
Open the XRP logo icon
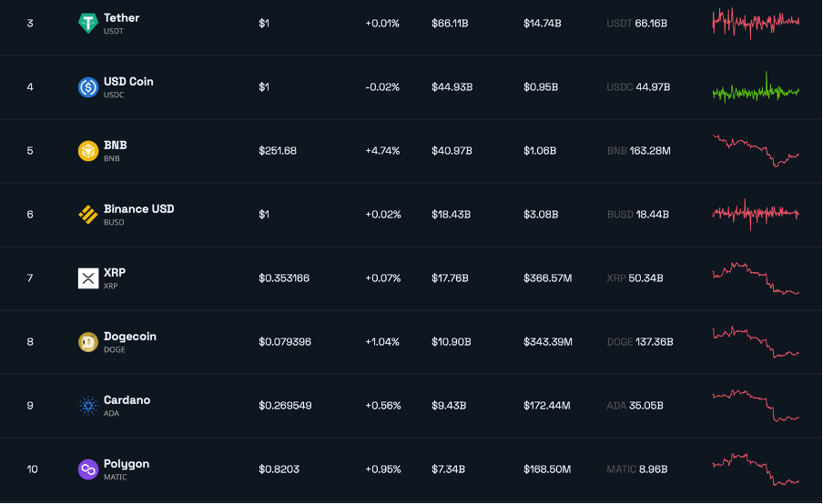tap(88, 278)
